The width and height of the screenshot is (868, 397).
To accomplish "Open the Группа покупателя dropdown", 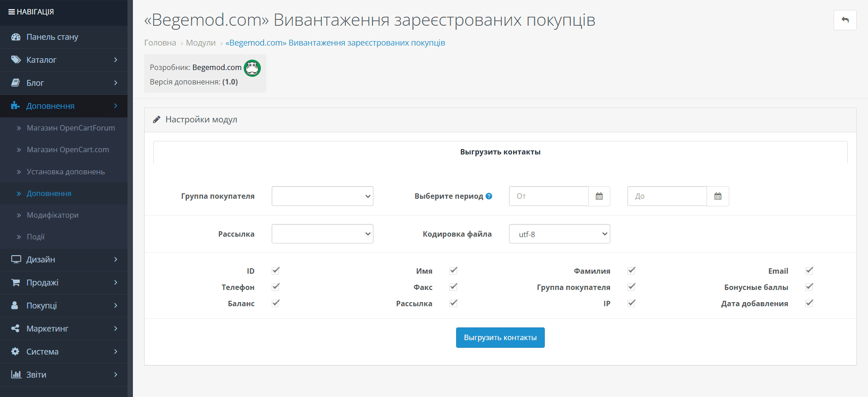I will coord(322,196).
